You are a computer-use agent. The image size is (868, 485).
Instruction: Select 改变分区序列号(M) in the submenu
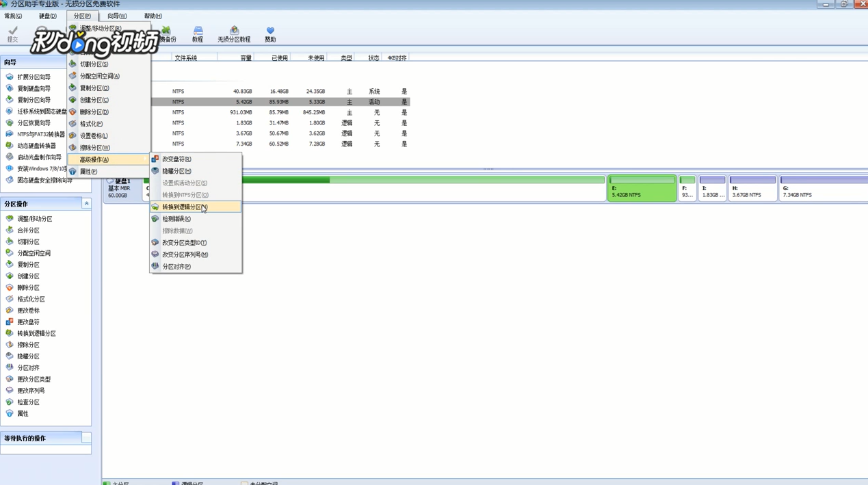(x=196, y=254)
